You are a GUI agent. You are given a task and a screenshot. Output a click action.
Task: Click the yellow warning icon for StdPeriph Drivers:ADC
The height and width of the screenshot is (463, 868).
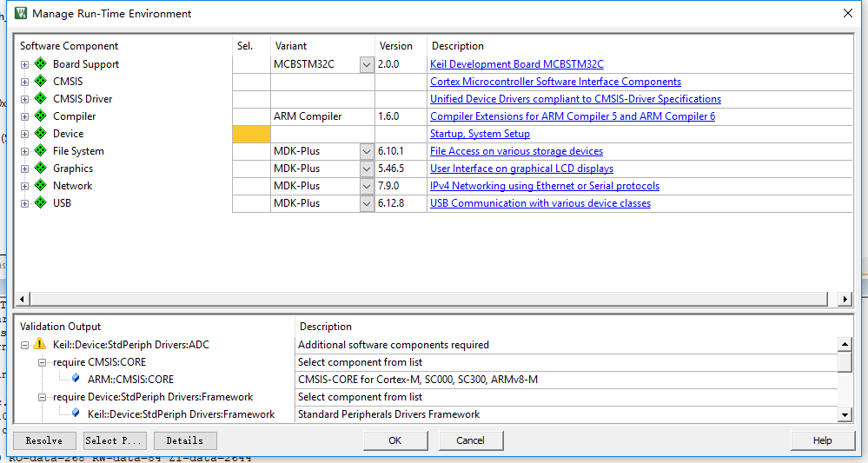point(39,344)
